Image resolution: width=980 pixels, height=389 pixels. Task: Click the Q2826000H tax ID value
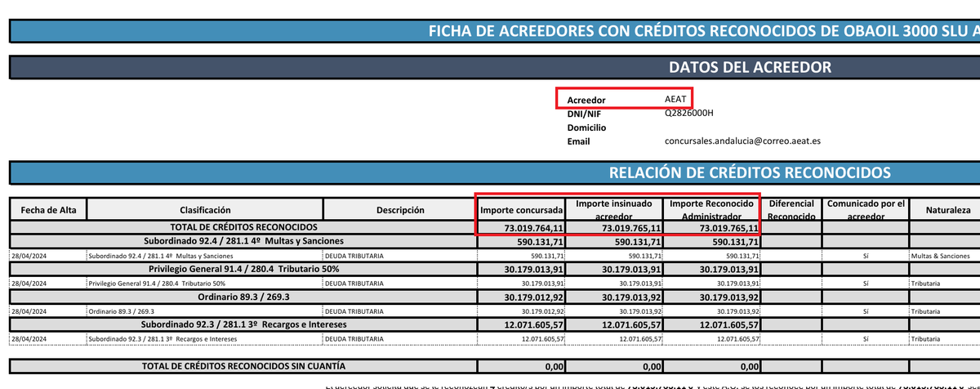click(689, 114)
